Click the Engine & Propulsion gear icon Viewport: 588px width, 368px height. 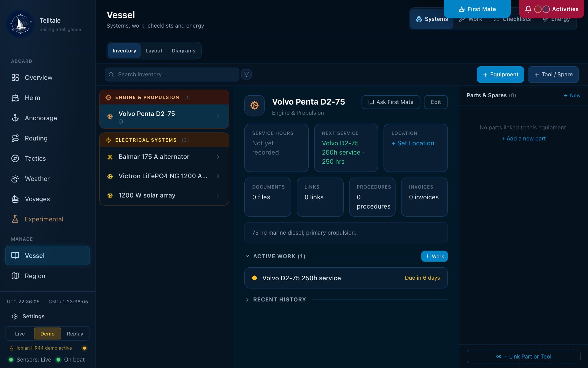click(108, 98)
